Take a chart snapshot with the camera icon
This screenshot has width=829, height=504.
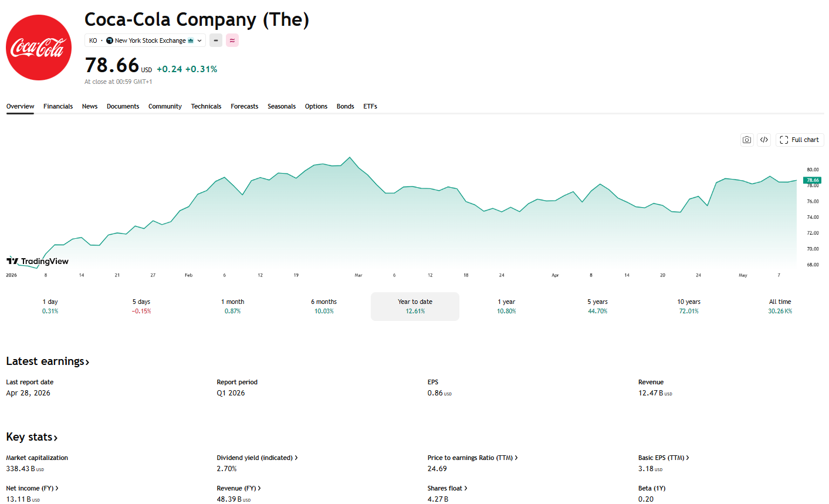point(747,140)
